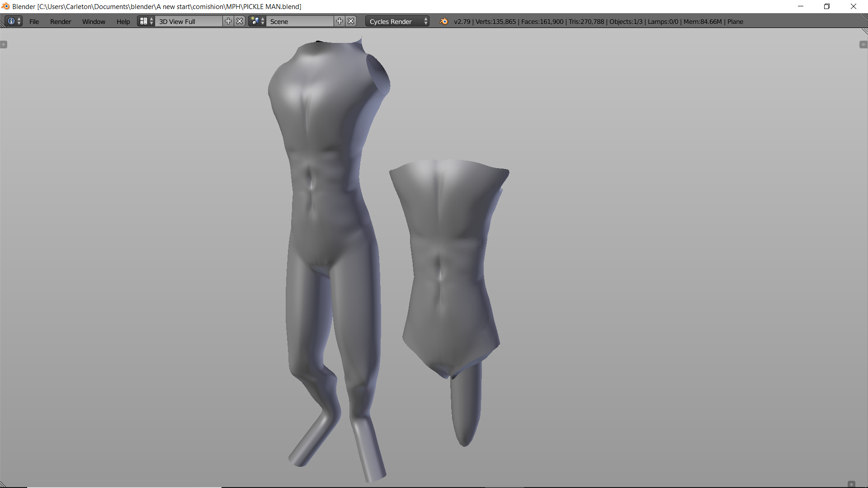Image resolution: width=868 pixels, height=488 pixels.
Task: Delete the current Scene
Action: point(351,21)
